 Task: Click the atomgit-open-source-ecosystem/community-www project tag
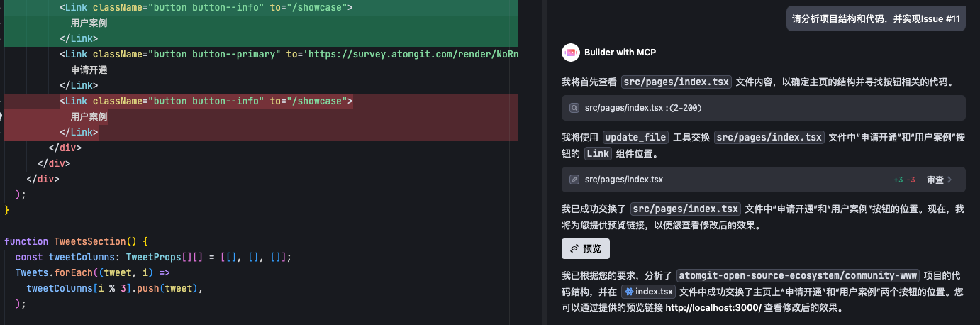pyautogui.click(x=798, y=275)
